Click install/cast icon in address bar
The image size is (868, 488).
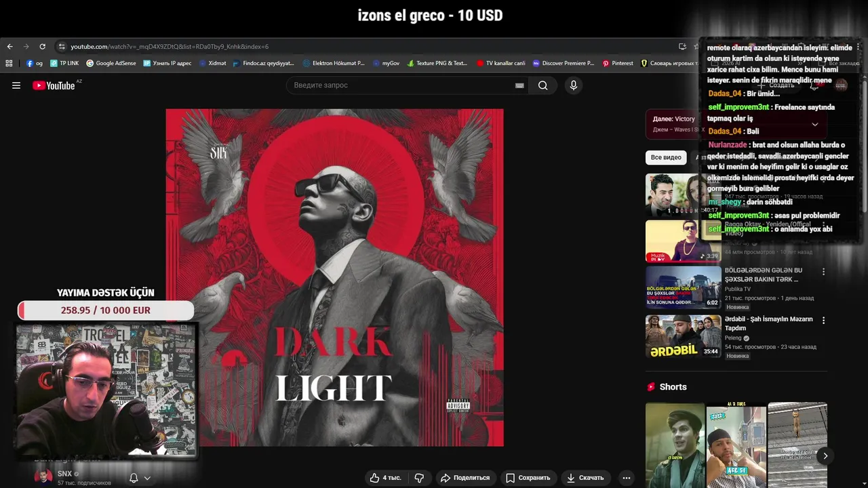click(682, 47)
